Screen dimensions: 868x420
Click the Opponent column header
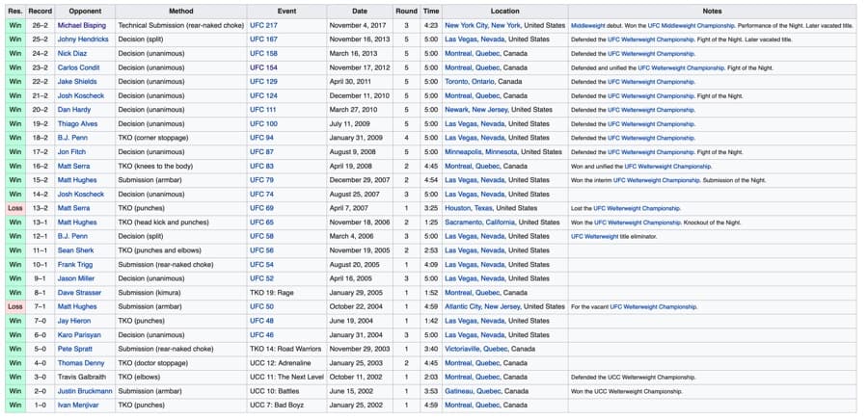pyautogui.click(x=85, y=11)
